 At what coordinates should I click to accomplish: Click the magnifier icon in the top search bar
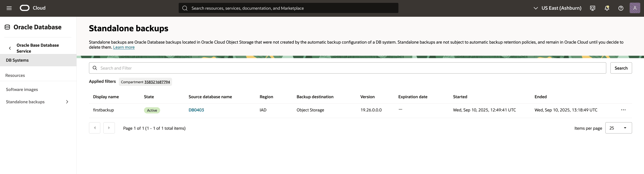tap(185, 8)
